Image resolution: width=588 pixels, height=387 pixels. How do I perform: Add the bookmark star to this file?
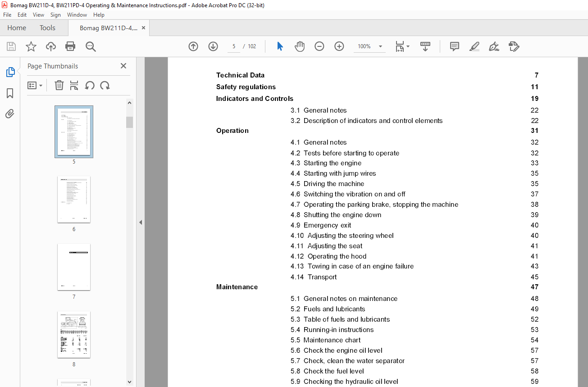31,46
